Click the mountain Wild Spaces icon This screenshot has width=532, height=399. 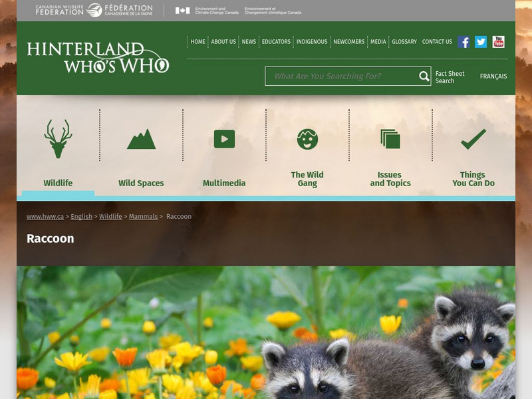(141, 139)
